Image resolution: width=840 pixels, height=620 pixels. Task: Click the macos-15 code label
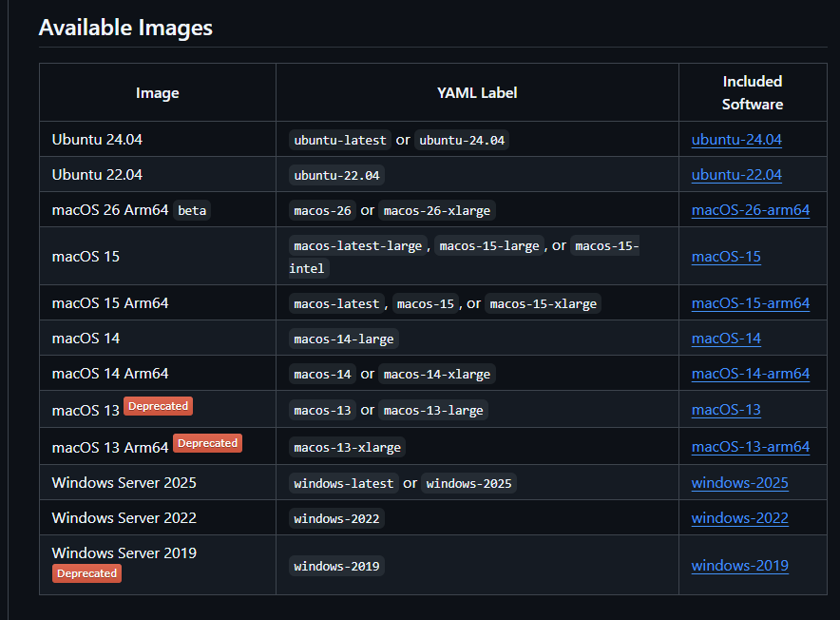pyautogui.click(x=426, y=303)
